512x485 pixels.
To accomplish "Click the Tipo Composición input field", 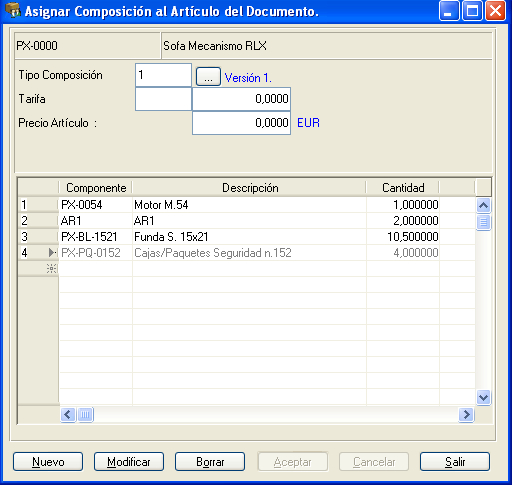I will (x=163, y=75).
